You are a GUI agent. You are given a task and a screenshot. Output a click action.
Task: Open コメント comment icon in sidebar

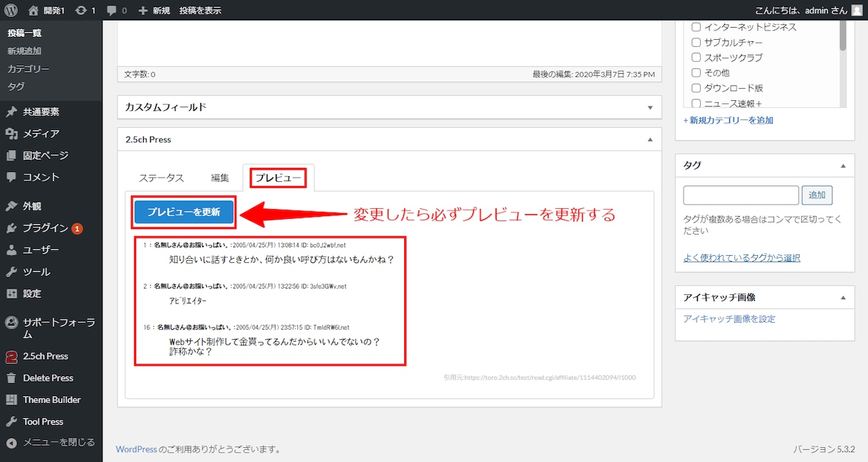click(x=11, y=177)
